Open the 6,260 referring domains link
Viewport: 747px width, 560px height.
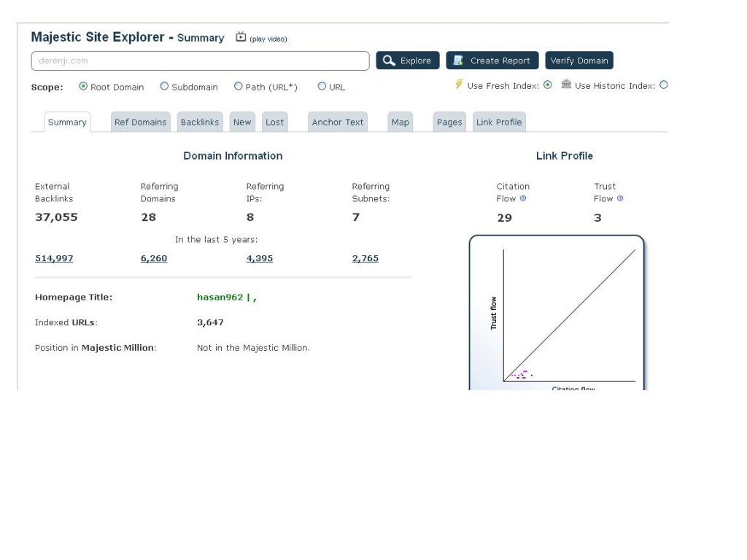(x=154, y=259)
